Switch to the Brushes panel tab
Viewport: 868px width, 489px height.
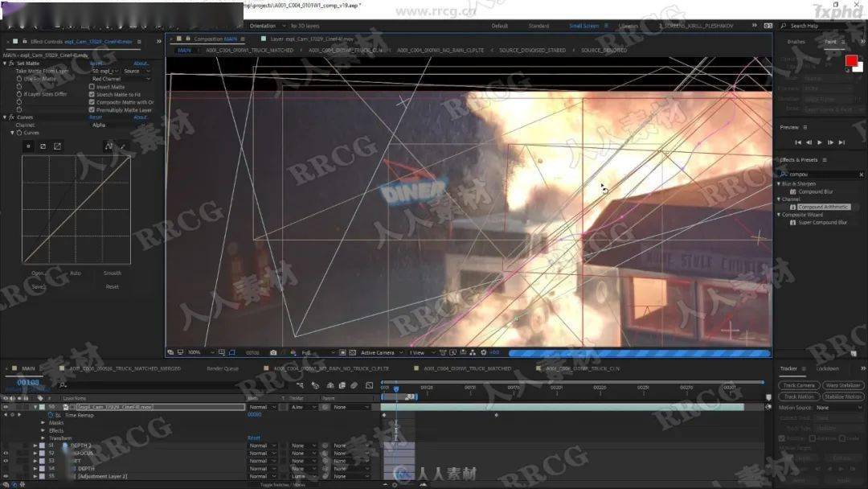click(x=796, y=42)
